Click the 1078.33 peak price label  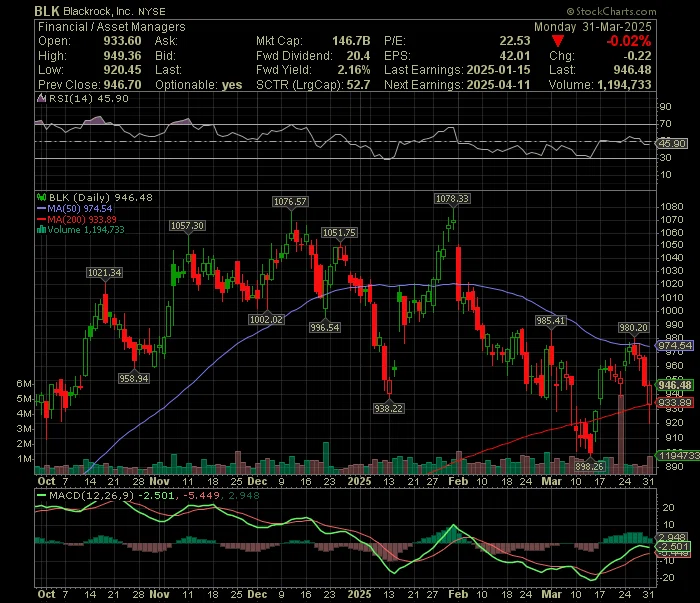click(452, 199)
